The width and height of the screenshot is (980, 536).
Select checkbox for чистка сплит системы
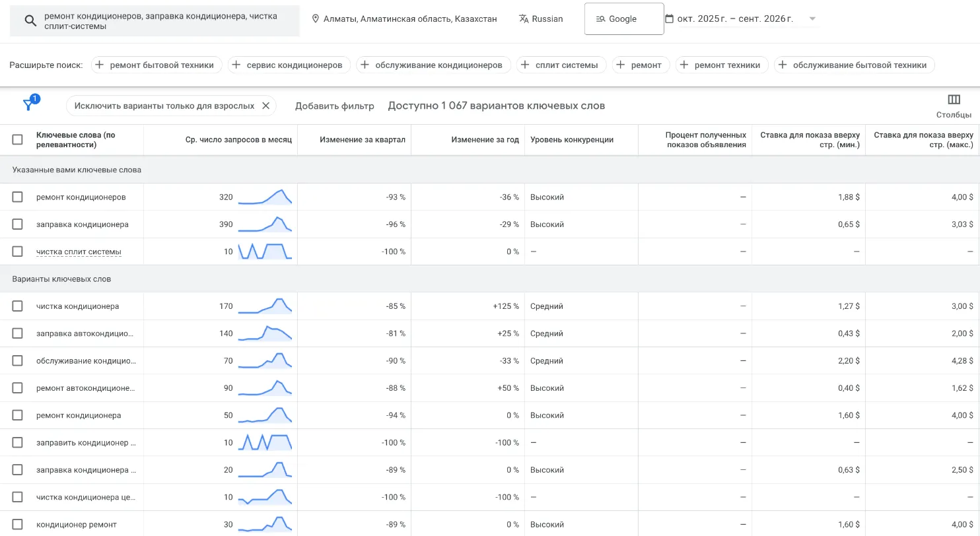coord(18,251)
